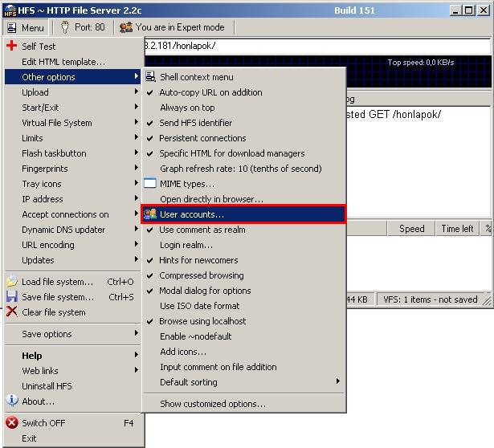This screenshot has width=494, height=448.
Task: Choose Input comment on file addition
Action: [243, 367]
